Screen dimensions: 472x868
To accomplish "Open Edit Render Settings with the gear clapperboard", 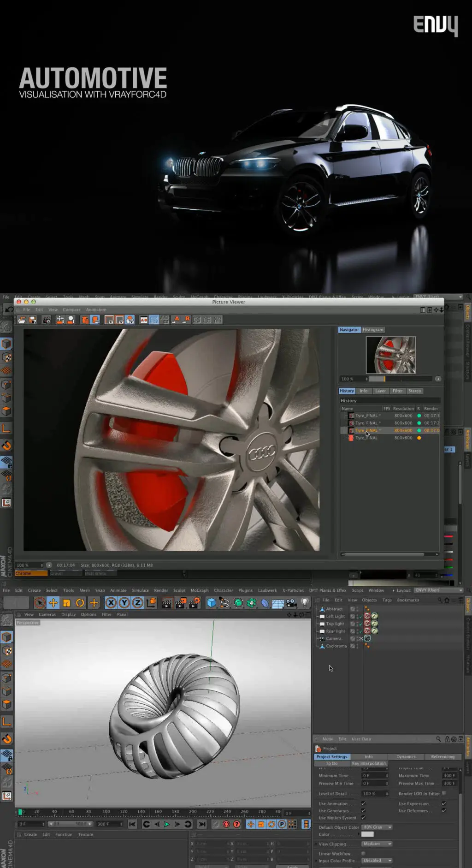I will click(195, 603).
